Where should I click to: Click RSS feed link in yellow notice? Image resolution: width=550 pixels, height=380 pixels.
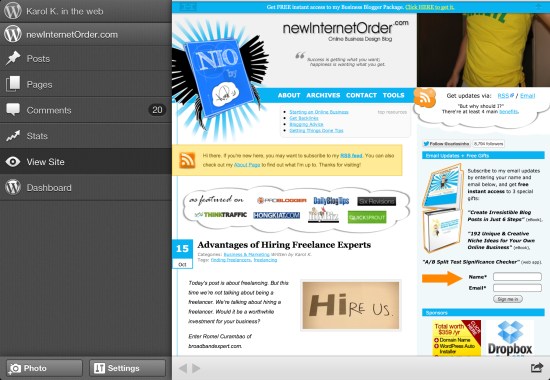coord(351,155)
